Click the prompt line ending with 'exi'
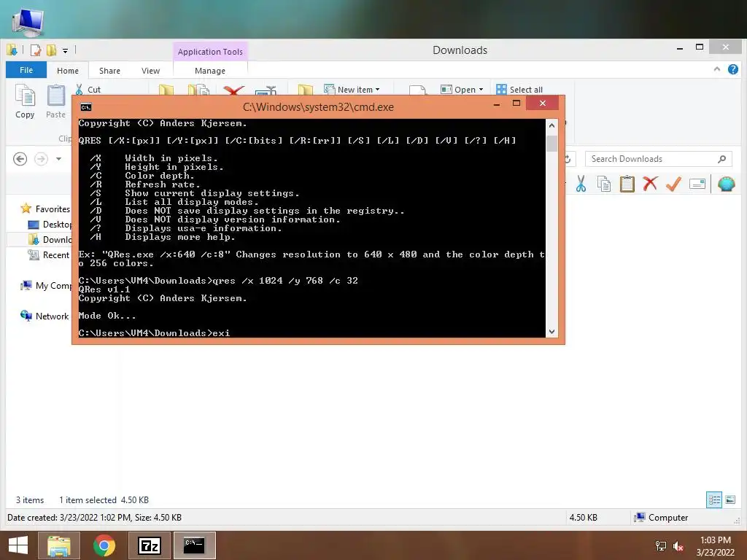The height and width of the screenshot is (560, 747). 154,332
